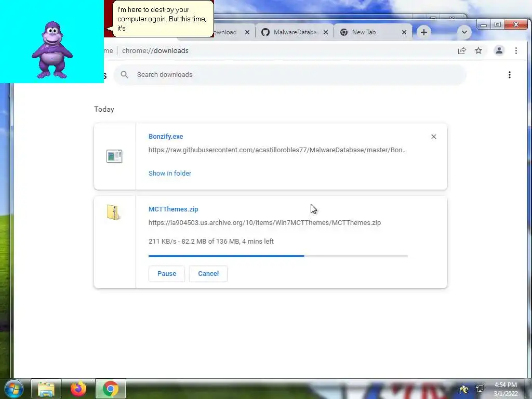Open the Chrome three-dot menu
The image size is (532, 399).
[516, 50]
